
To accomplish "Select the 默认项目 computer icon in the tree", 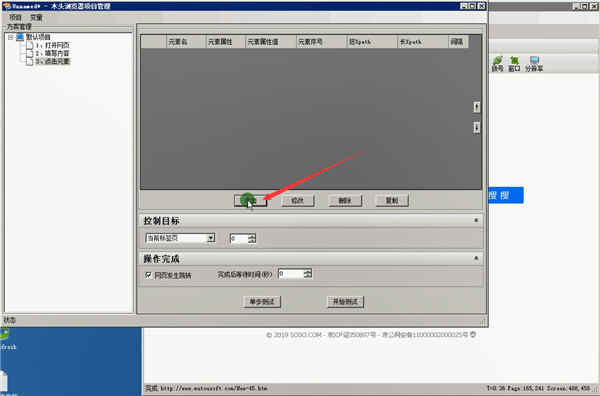I will 20,37.
